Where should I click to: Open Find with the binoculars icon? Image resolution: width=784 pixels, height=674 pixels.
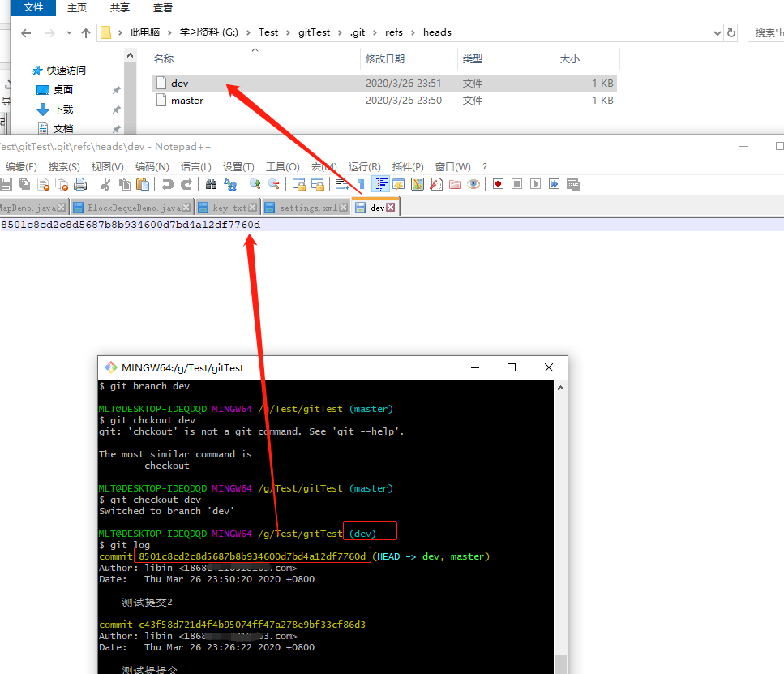(x=211, y=184)
